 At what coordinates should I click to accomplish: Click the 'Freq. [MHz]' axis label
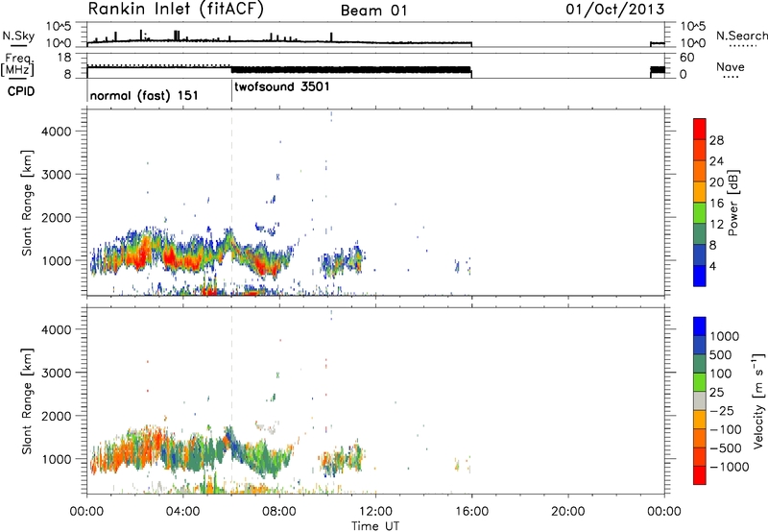[18, 65]
